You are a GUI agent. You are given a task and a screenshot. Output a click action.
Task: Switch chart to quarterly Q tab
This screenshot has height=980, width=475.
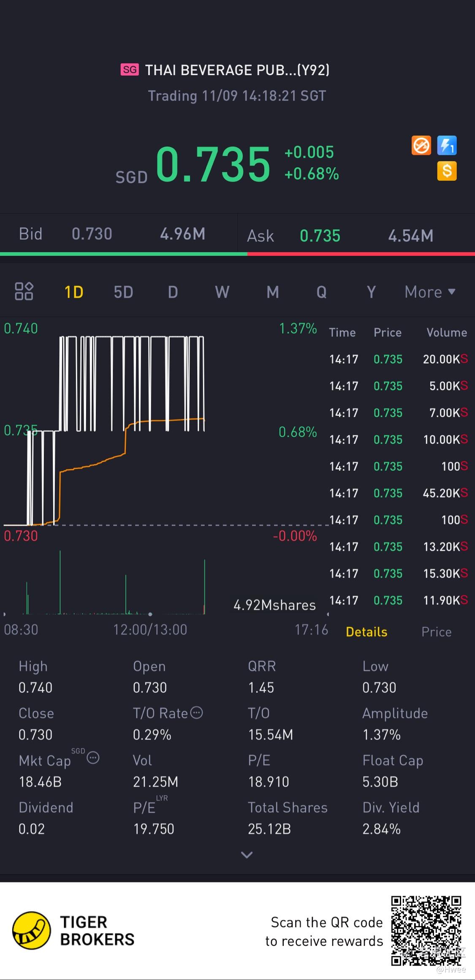tap(322, 292)
